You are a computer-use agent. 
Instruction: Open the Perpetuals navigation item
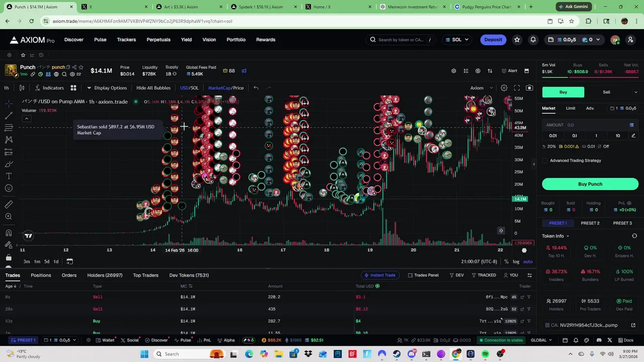coord(158,40)
